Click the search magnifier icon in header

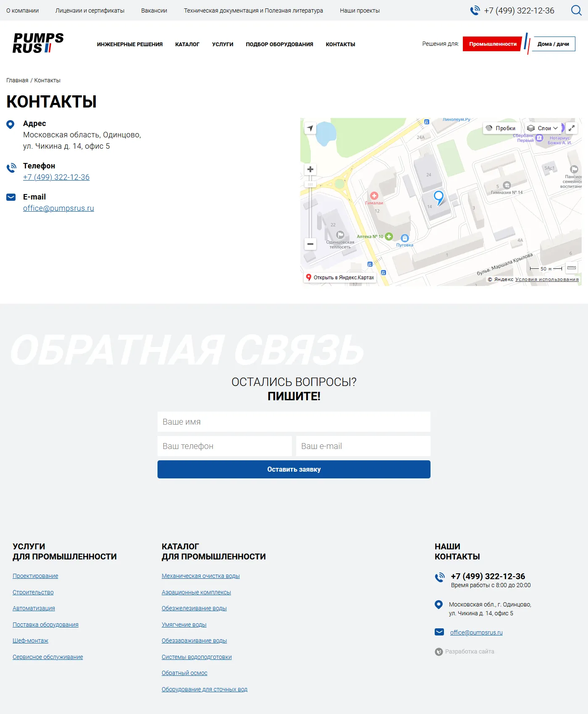[x=576, y=10]
